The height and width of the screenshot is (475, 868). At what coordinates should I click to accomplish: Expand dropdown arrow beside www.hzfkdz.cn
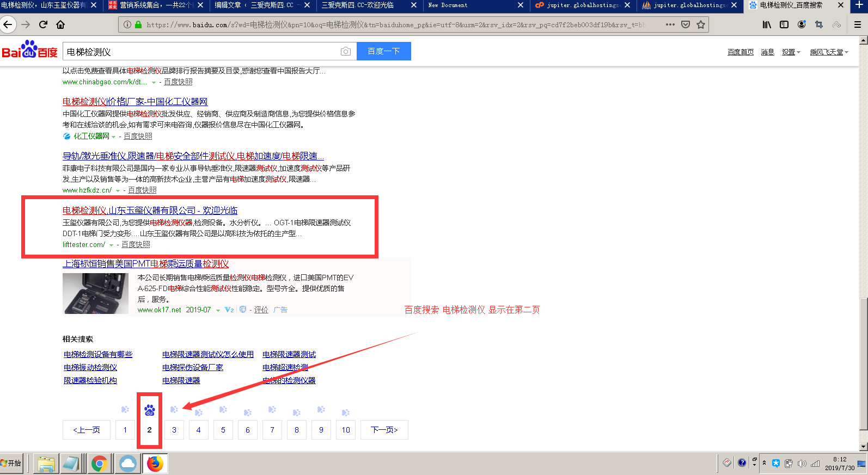118,191
